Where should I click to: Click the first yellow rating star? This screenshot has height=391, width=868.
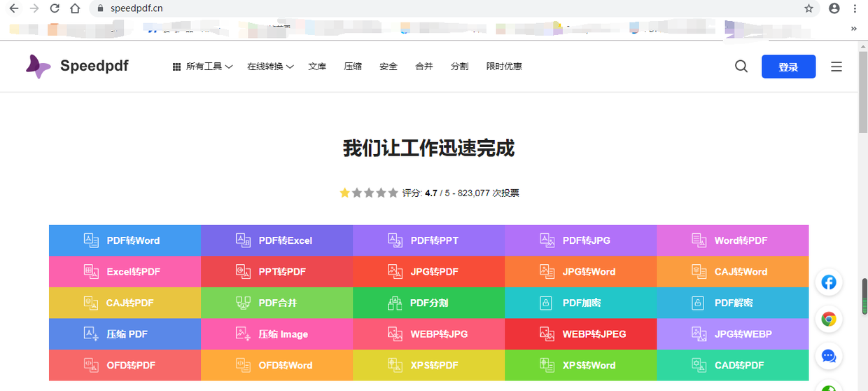pyautogui.click(x=344, y=193)
